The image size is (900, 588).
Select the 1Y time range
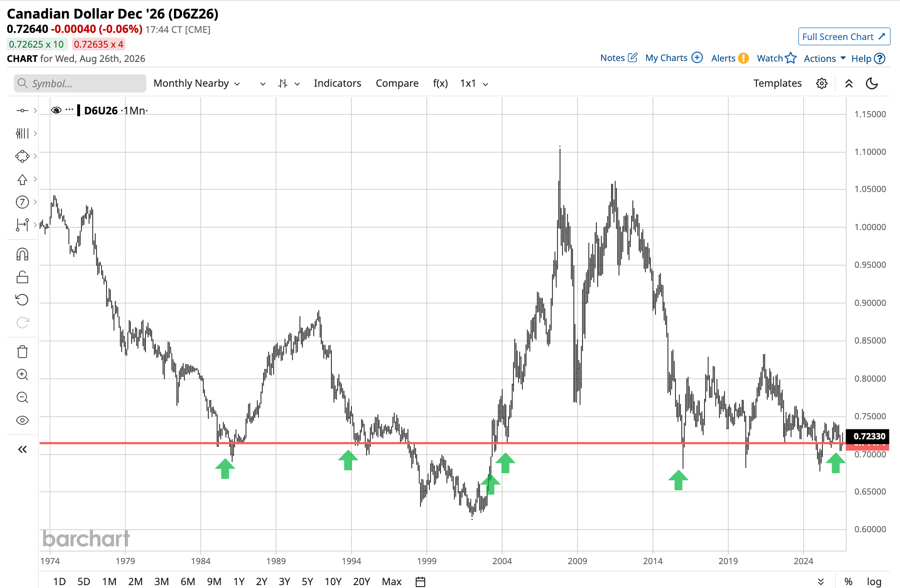point(239,582)
